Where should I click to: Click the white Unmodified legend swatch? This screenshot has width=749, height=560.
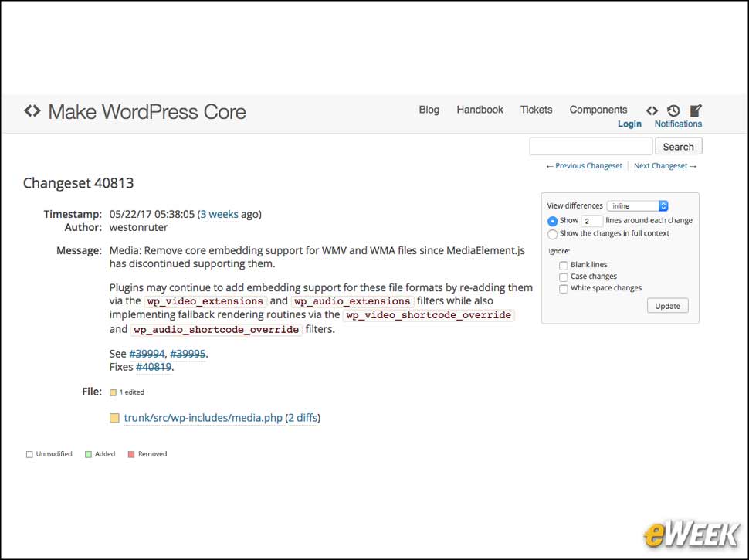click(29, 454)
